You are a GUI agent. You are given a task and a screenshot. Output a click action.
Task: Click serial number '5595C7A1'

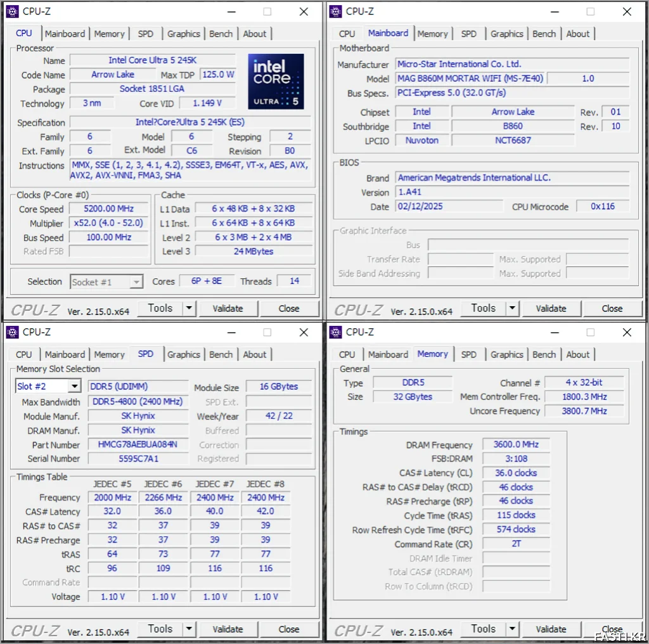click(x=138, y=458)
